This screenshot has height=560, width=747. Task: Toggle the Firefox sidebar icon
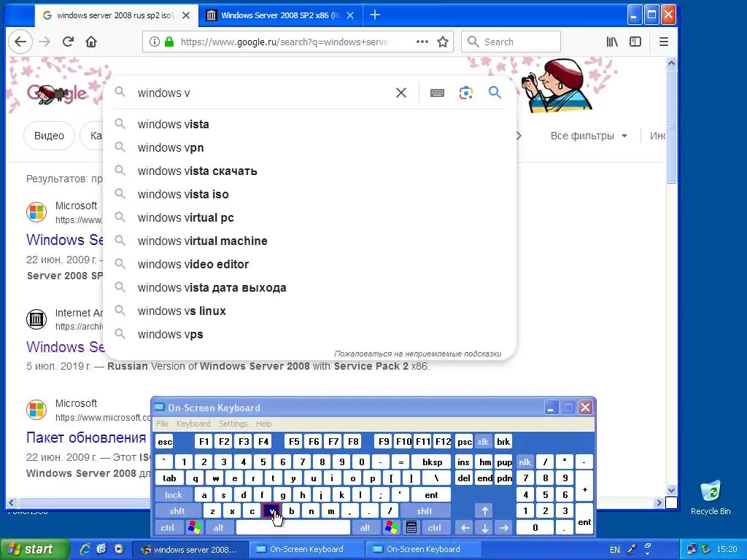point(635,42)
